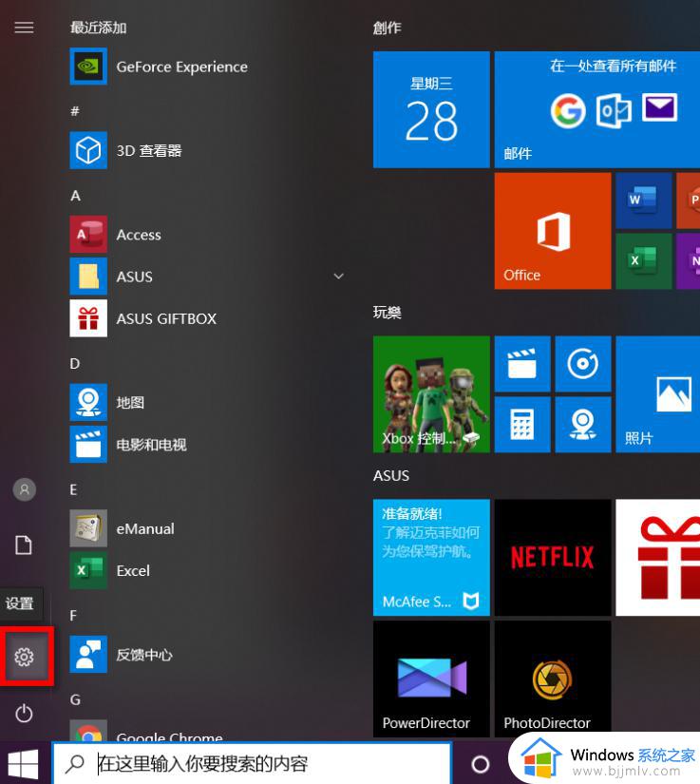Launch Word from the small tile

[644, 201]
